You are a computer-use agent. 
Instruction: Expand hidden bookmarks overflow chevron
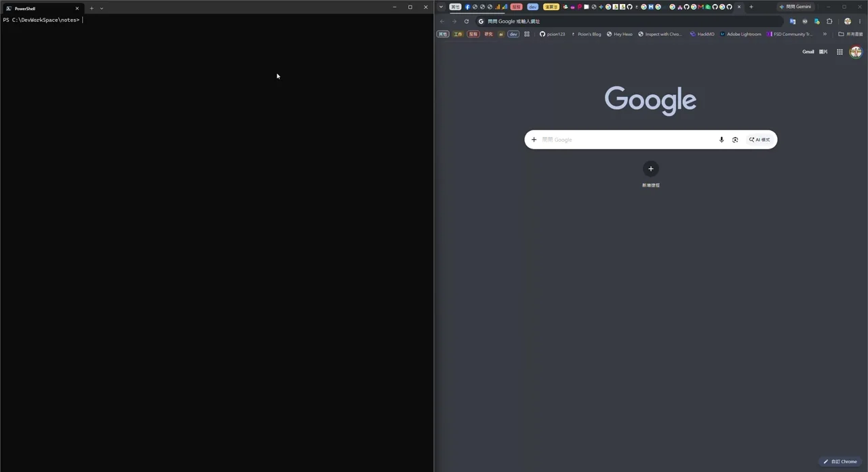825,34
